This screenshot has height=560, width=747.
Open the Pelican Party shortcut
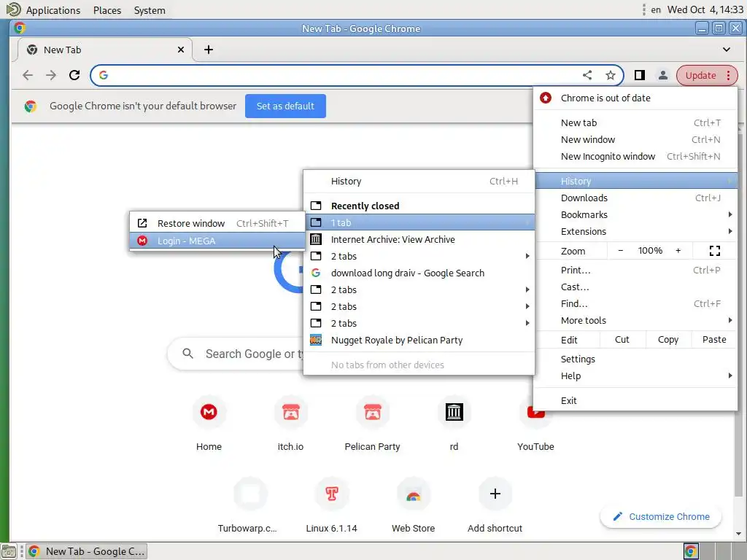[x=373, y=412]
